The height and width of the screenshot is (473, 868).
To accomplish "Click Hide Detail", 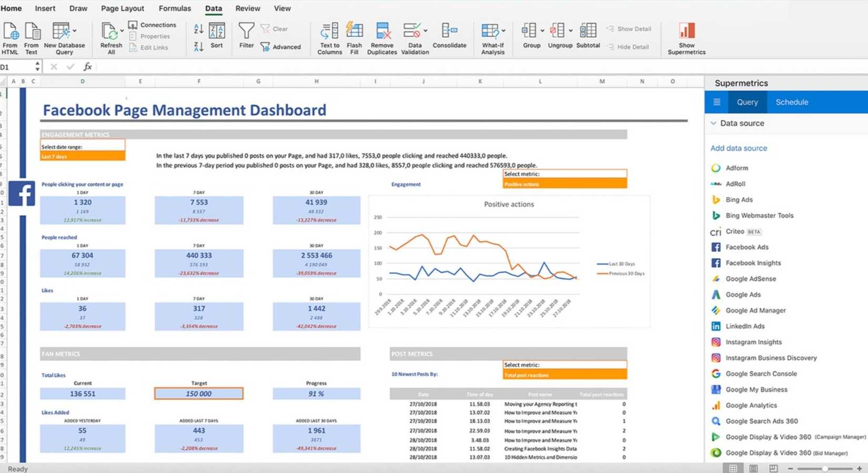I will [628, 47].
